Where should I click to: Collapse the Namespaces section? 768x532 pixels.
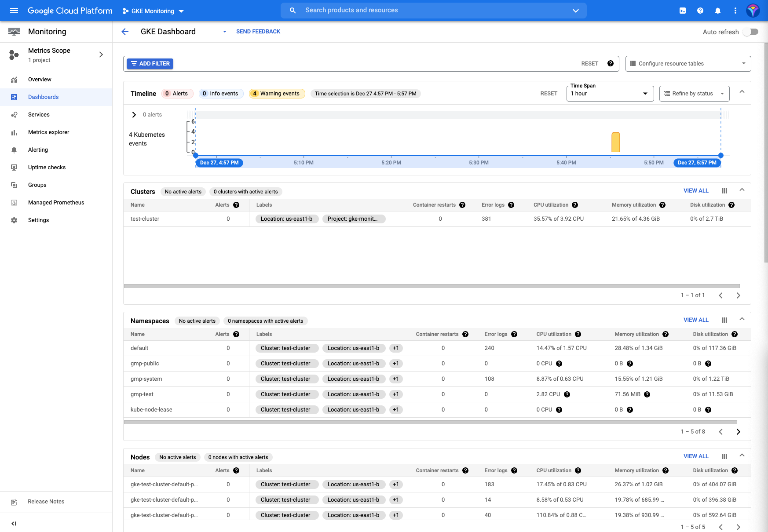(742, 319)
